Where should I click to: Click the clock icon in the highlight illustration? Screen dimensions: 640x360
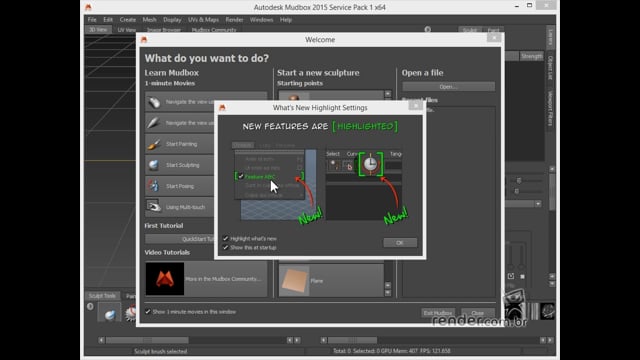[x=370, y=164]
